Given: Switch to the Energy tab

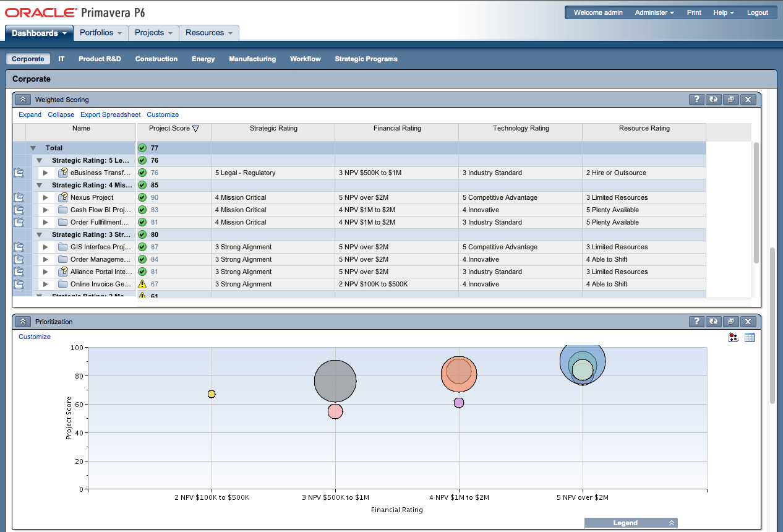Looking at the screenshot, I should pos(203,59).
